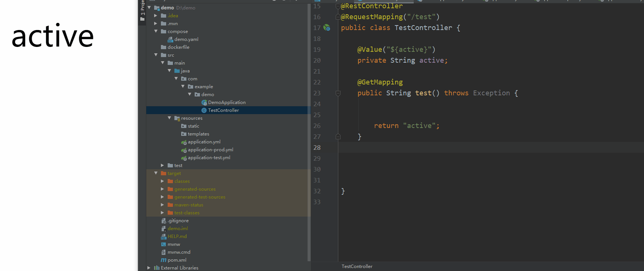
Task: Click the demo.iml module file icon
Action: 164,229
